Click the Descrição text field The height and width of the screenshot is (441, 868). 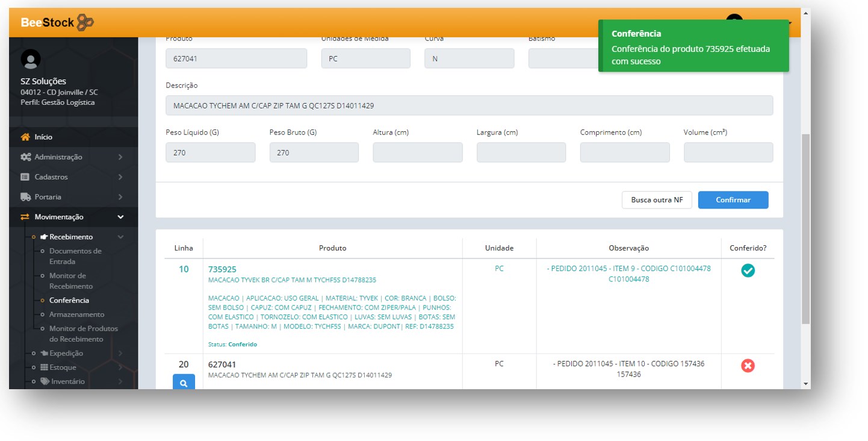[469, 105]
